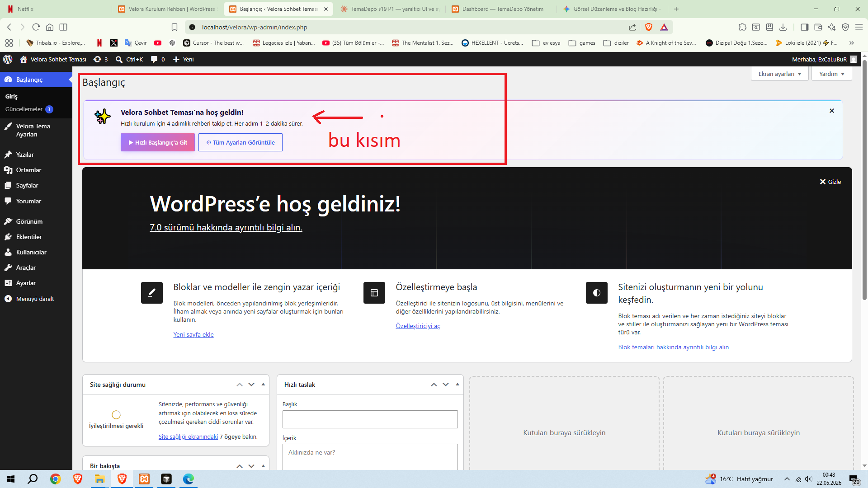Bookmark this page icon in address bar

coord(175,27)
